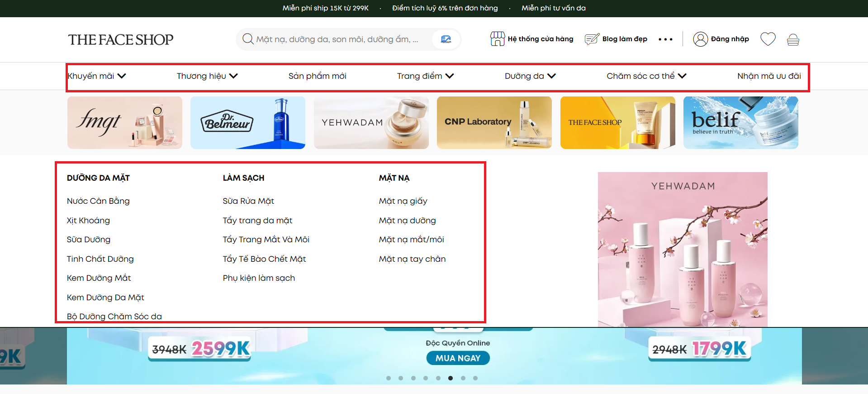Open the Dr. Belmeur brand thumbnail
This screenshot has height=394, width=868.
click(248, 123)
